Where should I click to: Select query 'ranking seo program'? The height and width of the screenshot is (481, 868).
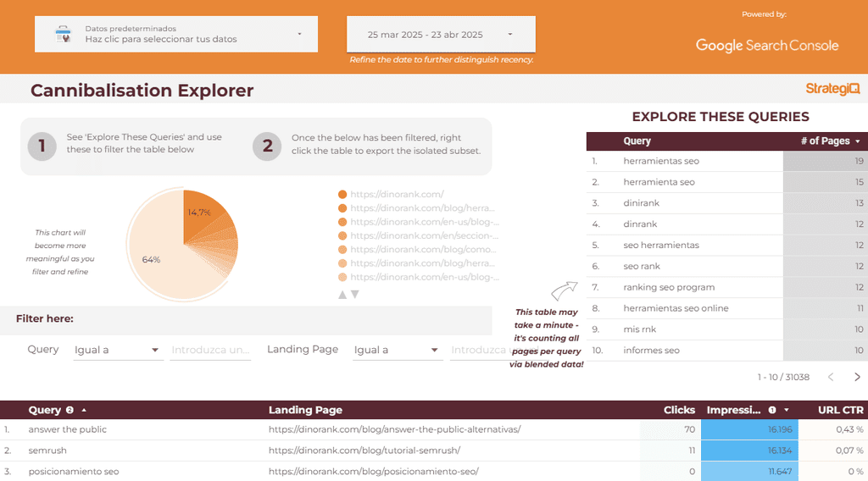tap(669, 287)
